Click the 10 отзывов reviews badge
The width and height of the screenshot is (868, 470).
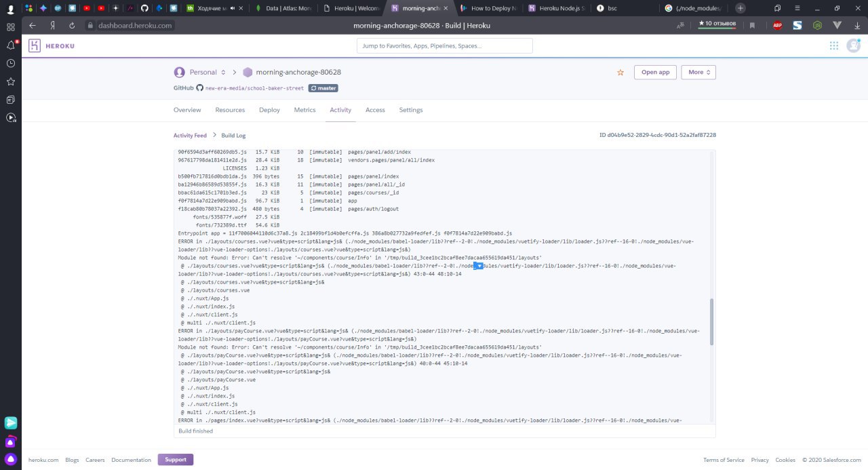coord(717,24)
